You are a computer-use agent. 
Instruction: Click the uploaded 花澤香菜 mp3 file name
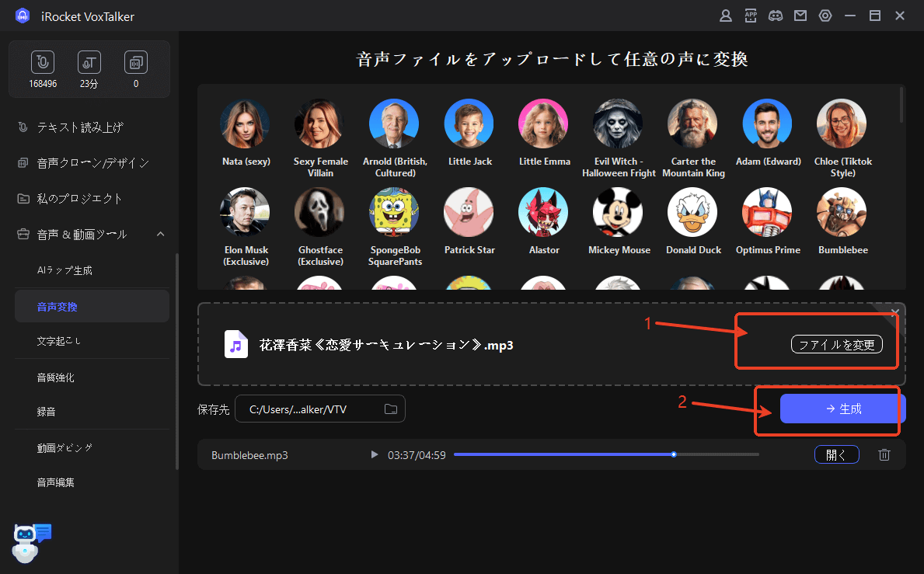386,345
